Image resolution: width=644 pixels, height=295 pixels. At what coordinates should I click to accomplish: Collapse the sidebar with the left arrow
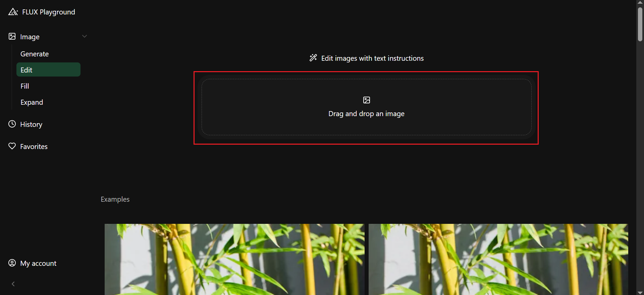pos(13,284)
